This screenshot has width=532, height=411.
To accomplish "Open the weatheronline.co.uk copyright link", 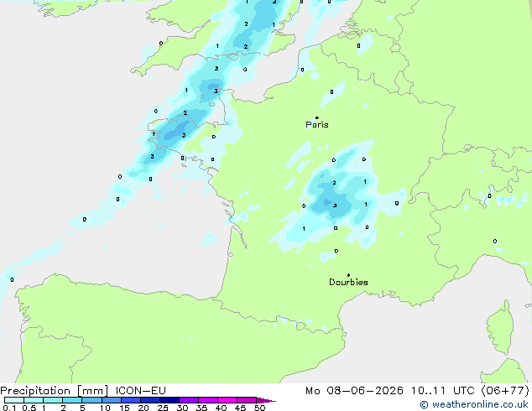I will coord(474,404).
